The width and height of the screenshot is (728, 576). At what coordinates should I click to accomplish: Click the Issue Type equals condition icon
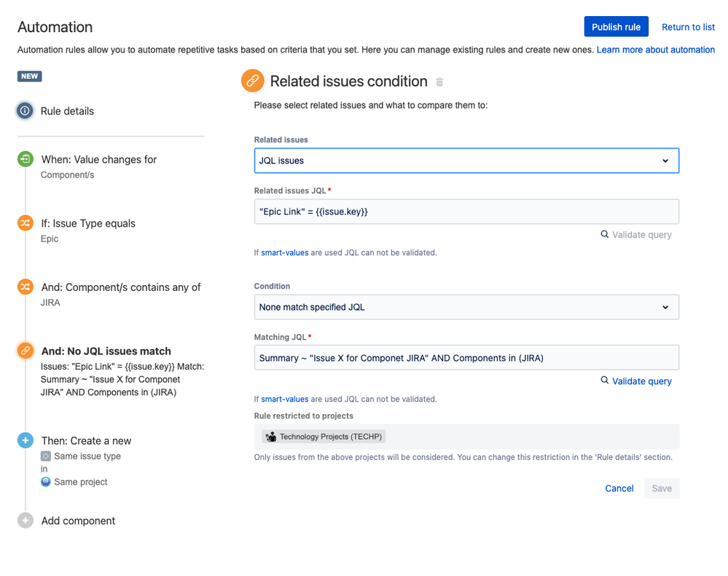tap(26, 223)
